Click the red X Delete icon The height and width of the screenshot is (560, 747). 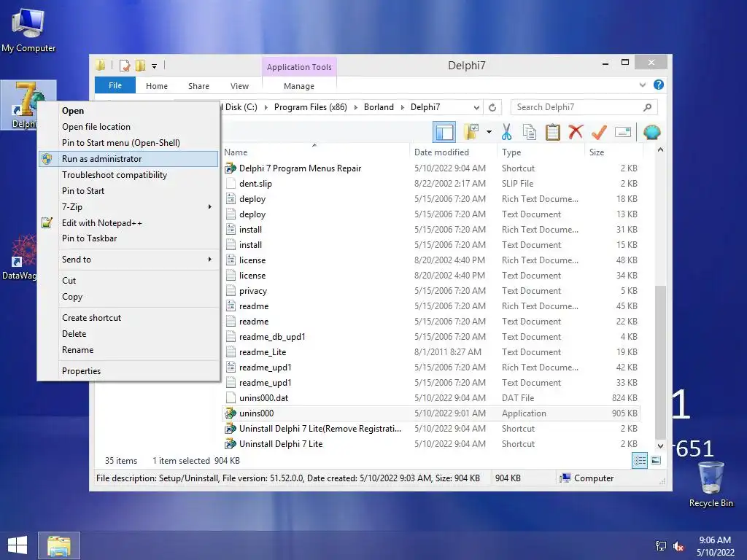click(576, 132)
